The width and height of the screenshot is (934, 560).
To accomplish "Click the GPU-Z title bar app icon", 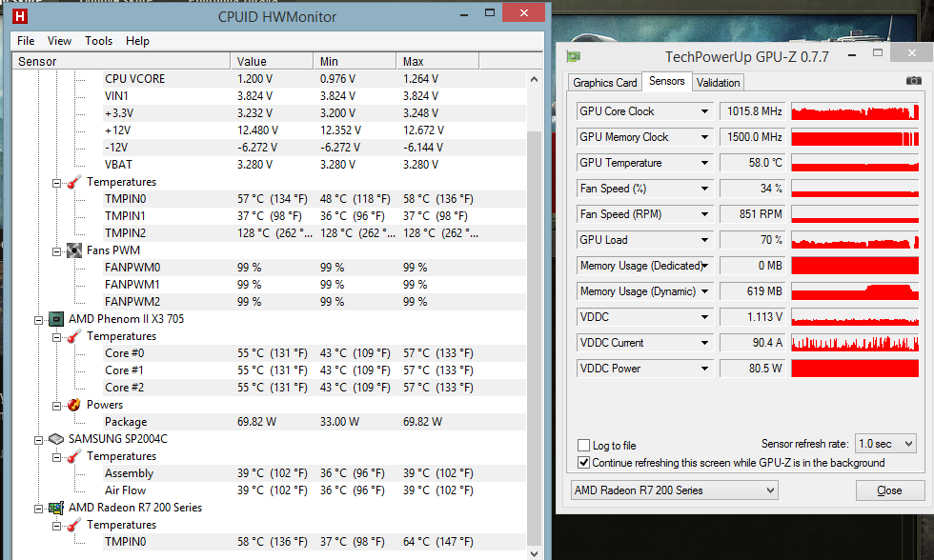I will (x=573, y=57).
